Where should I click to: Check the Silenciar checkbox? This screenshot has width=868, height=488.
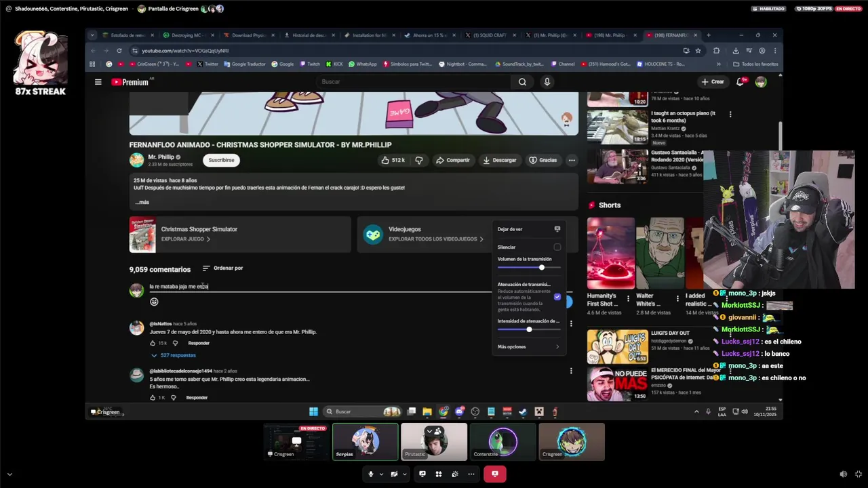tap(557, 247)
